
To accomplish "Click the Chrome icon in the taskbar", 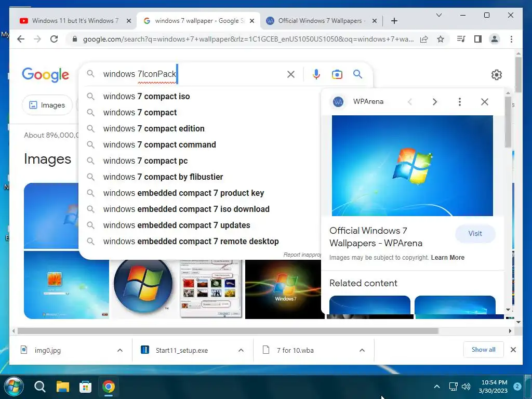I will pos(109,387).
